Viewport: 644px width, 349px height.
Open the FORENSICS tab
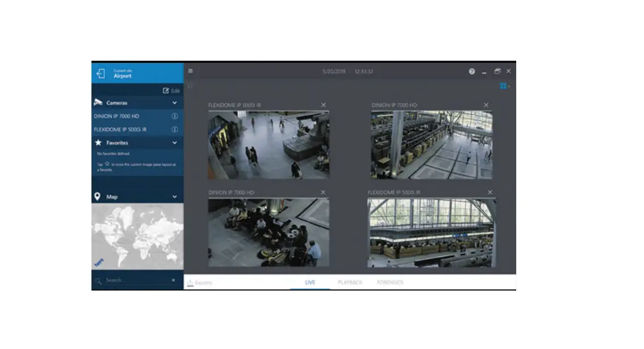(x=391, y=281)
